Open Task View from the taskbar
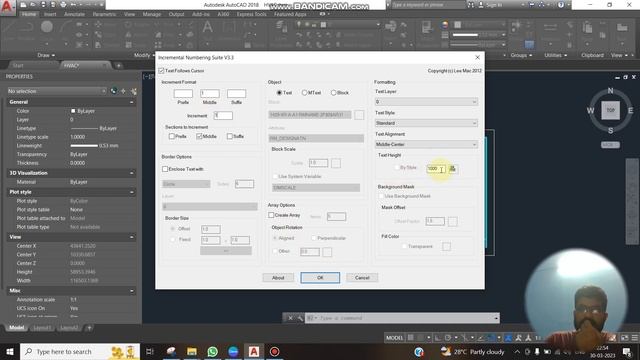Screen dimensions: 640x360 click(x=150, y=351)
